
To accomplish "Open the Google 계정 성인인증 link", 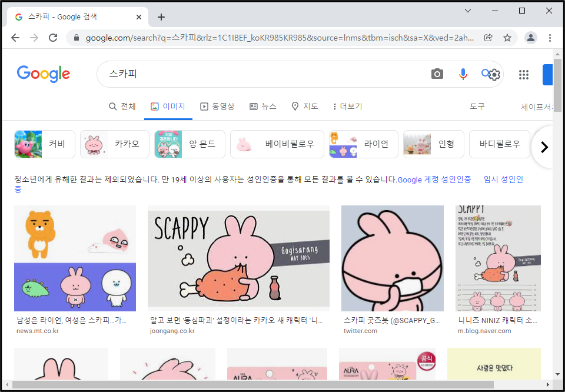I will [434, 180].
